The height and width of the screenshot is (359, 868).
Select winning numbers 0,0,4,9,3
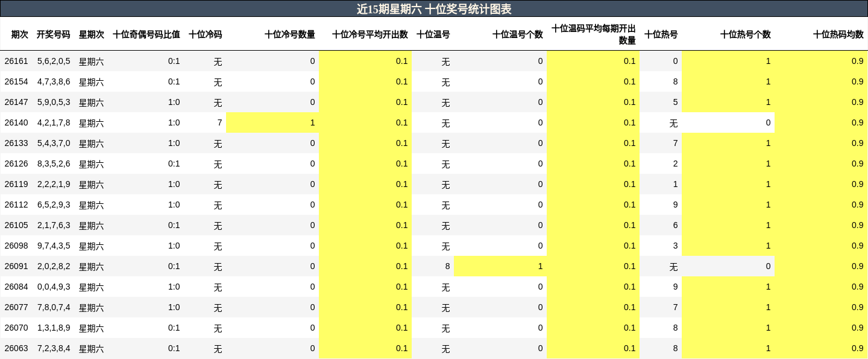click(54, 287)
